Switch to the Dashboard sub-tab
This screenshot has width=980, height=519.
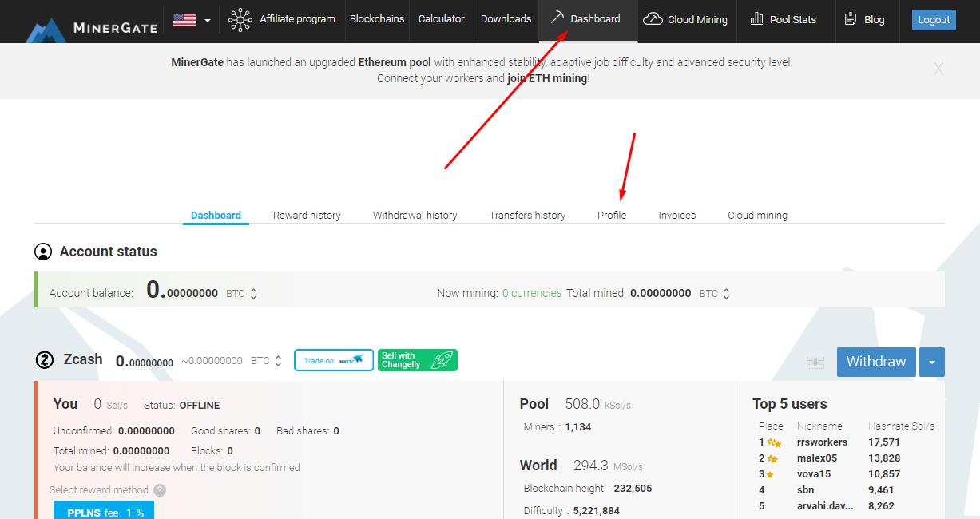click(x=216, y=215)
